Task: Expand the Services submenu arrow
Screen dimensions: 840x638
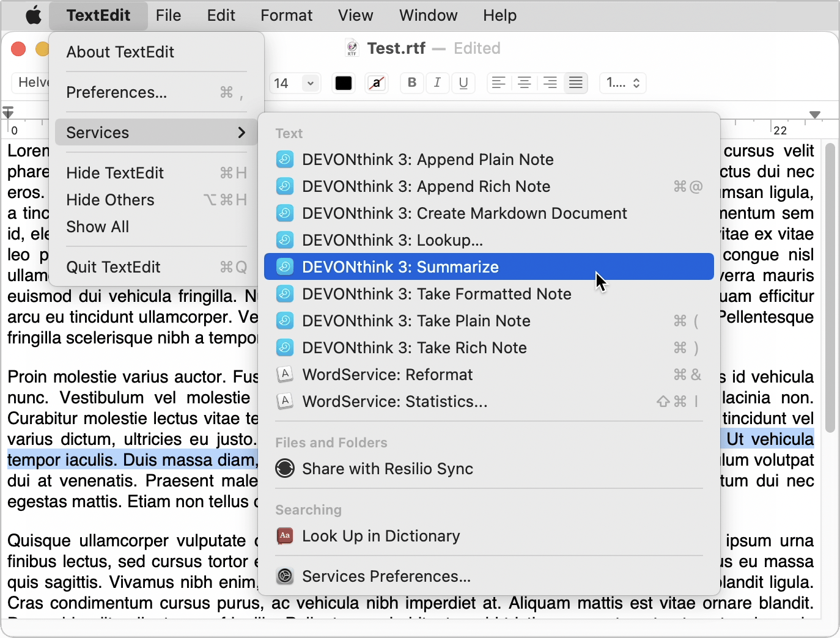Action: pyautogui.click(x=241, y=133)
